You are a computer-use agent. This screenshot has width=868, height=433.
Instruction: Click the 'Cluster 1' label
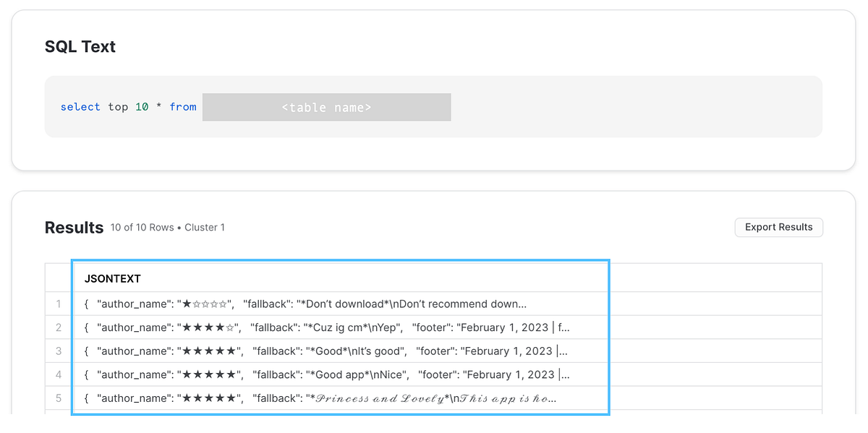pyautogui.click(x=205, y=227)
